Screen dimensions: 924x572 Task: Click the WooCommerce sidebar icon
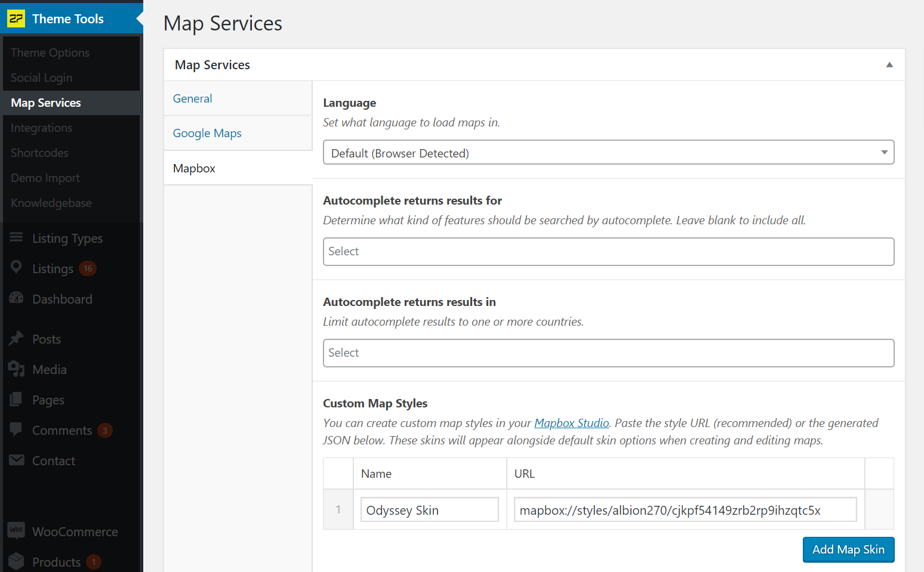[x=16, y=531]
